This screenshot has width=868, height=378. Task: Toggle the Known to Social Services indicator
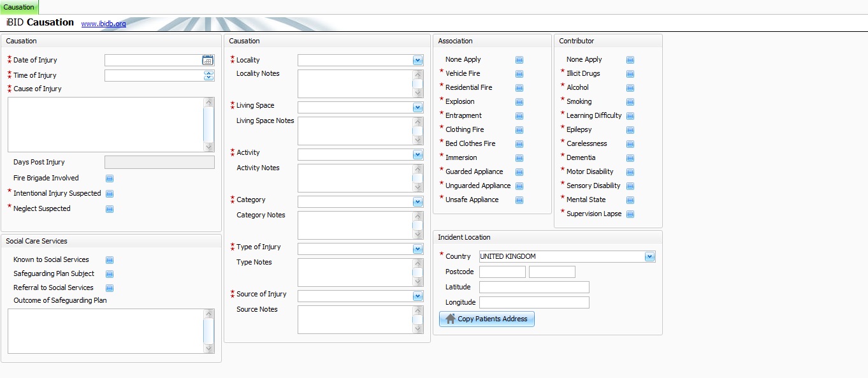tap(110, 260)
